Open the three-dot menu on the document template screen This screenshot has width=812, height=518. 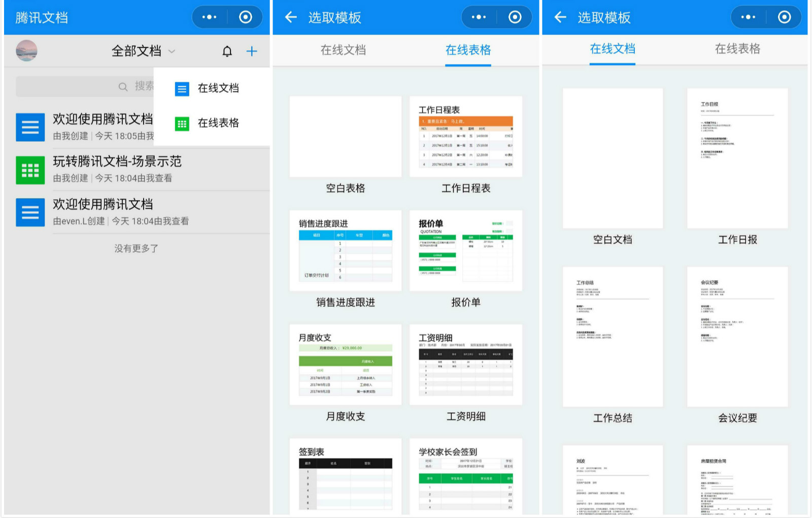(x=748, y=17)
